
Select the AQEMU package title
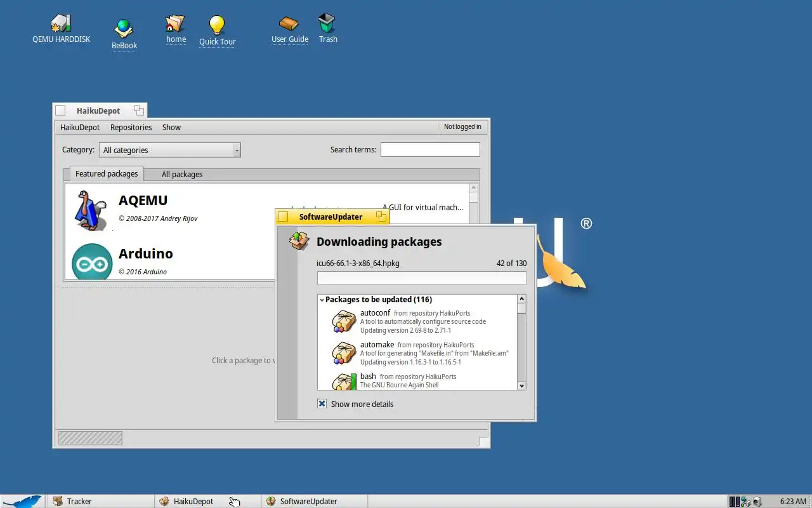coord(143,200)
